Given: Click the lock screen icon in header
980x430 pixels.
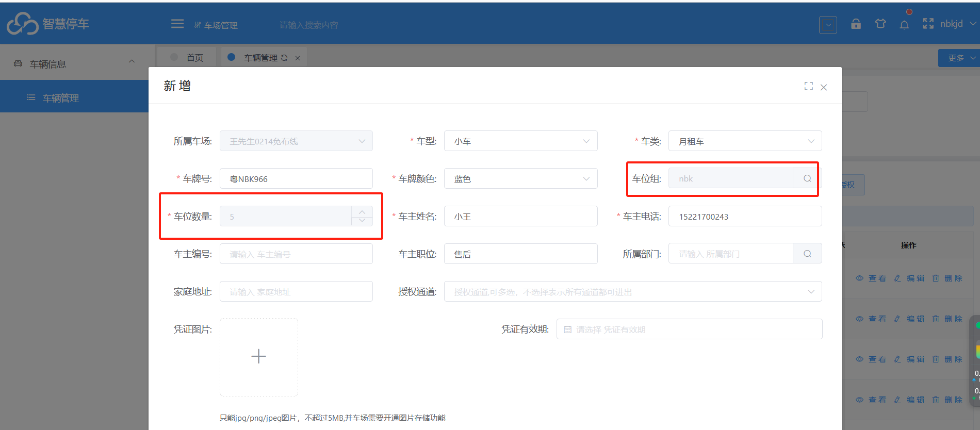Looking at the screenshot, I should tap(856, 24).
